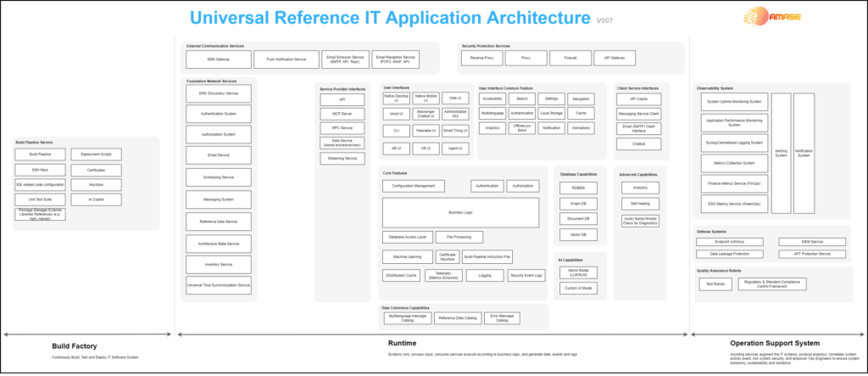Select the 'Self Healing' box
Image resolution: width=868 pixels, height=376 pixels.
640,203
